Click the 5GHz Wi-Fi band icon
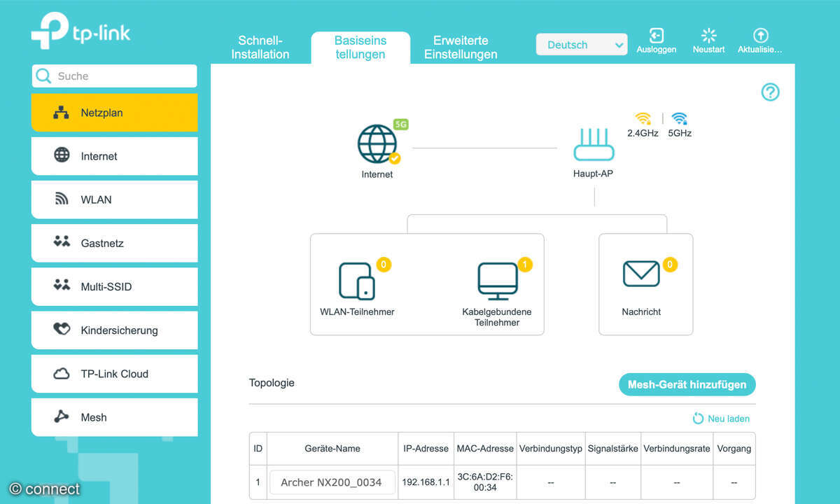The width and height of the screenshot is (840, 504). click(x=679, y=119)
